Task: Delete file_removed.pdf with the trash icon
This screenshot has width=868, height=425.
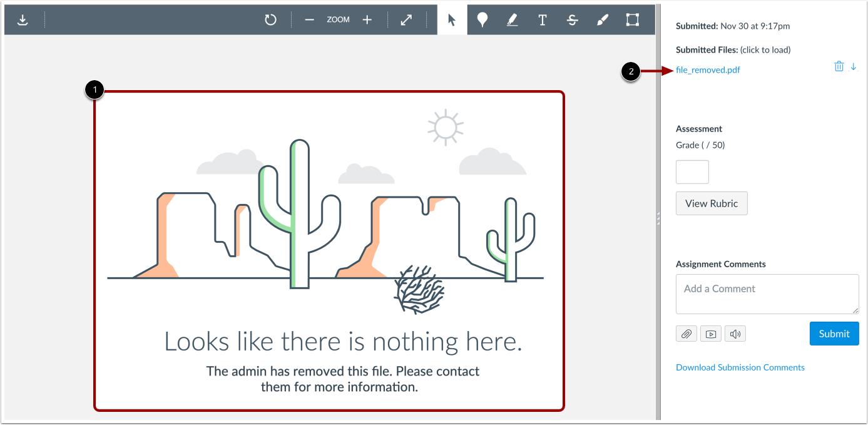Action: coord(839,66)
